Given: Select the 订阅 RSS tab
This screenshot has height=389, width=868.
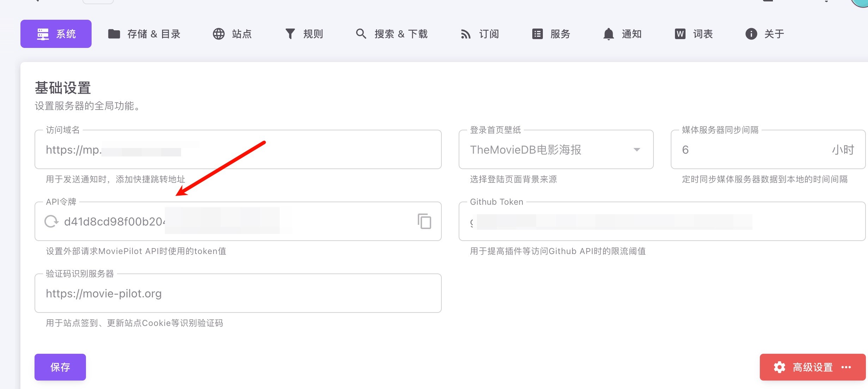Looking at the screenshot, I should tap(480, 34).
